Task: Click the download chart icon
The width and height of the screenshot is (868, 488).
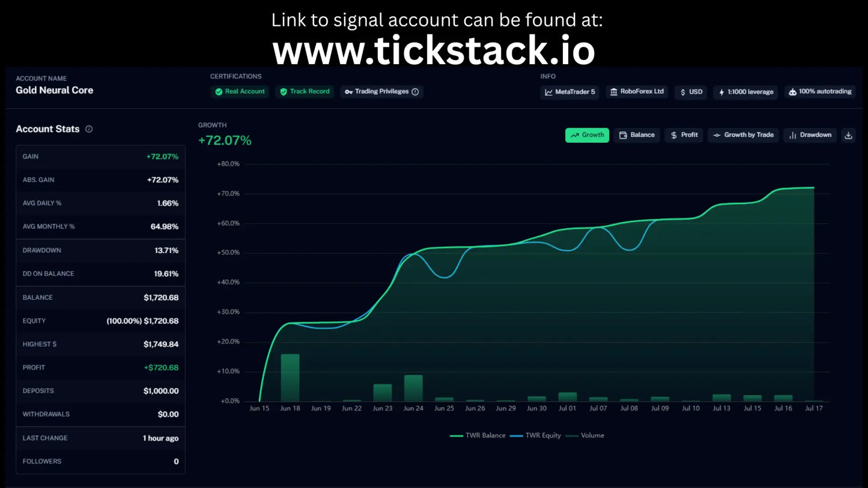Action: (x=848, y=135)
